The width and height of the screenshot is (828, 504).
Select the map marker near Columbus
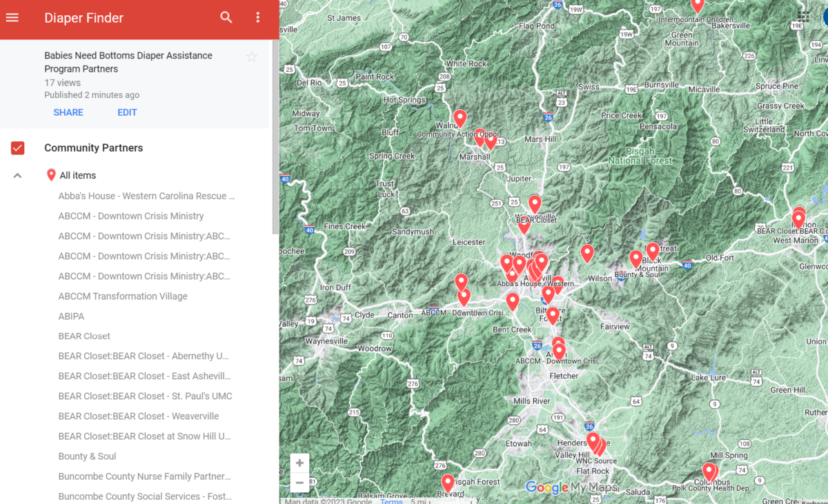[709, 470]
